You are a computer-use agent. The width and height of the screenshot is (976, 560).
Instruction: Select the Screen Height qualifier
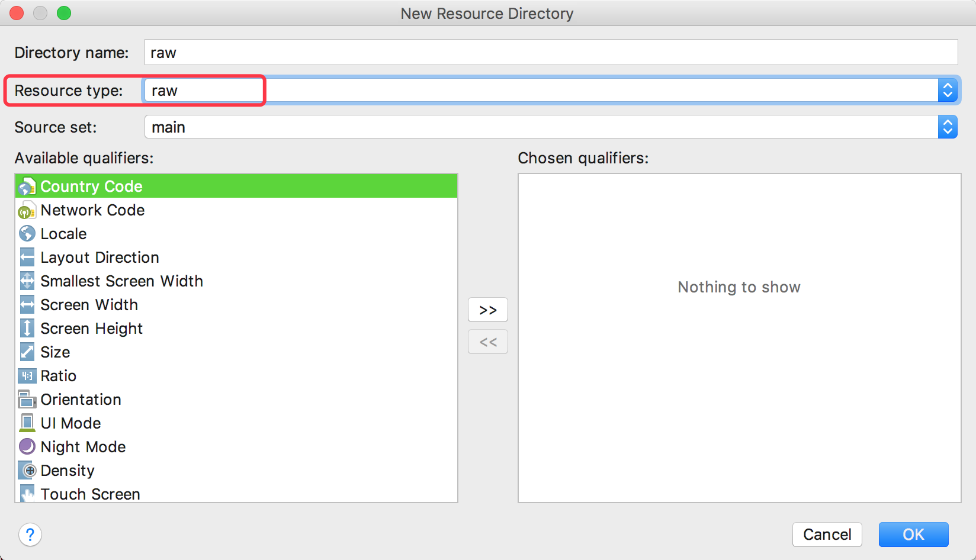pyautogui.click(x=91, y=329)
